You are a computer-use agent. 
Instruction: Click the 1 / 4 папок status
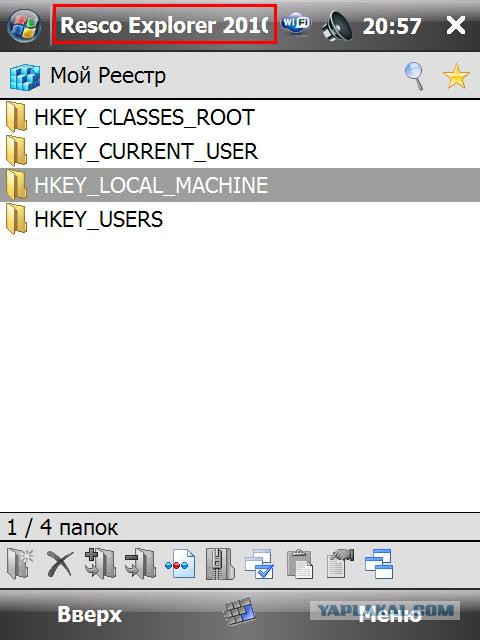point(62,527)
